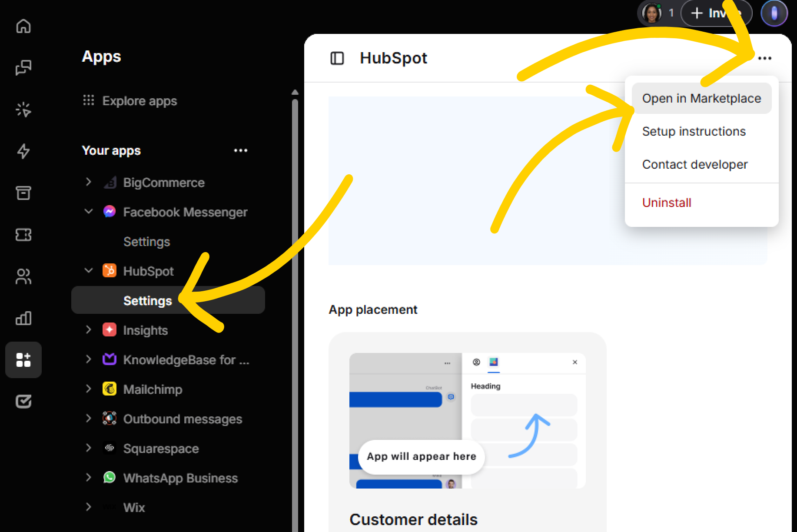Toggle the sidebar panel icon beside HubSpot title
The height and width of the screenshot is (532, 797).
pyautogui.click(x=337, y=58)
